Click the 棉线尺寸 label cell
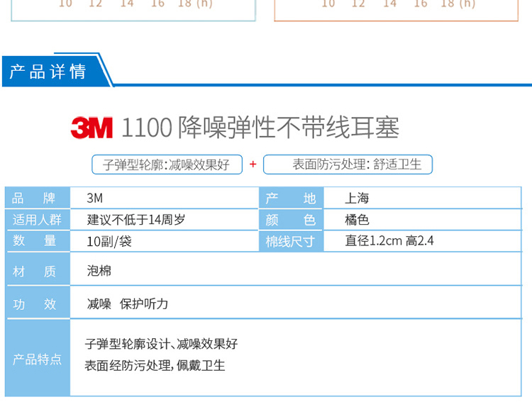The image size is (532, 402). [291, 241]
